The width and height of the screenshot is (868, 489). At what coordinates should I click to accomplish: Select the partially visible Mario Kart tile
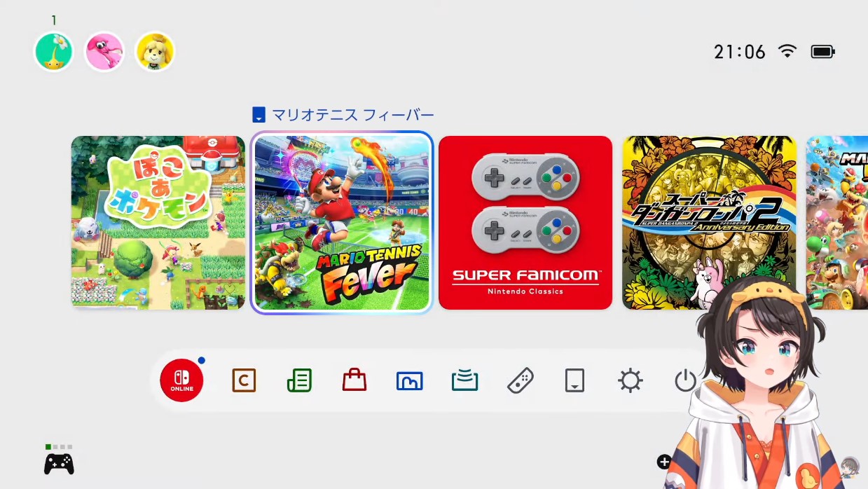(x=836, y=223)
